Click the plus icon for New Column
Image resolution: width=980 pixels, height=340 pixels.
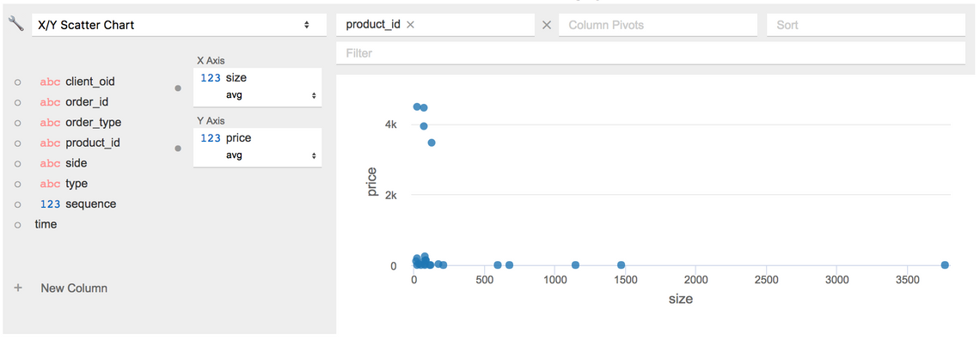(x=18, y=288)
